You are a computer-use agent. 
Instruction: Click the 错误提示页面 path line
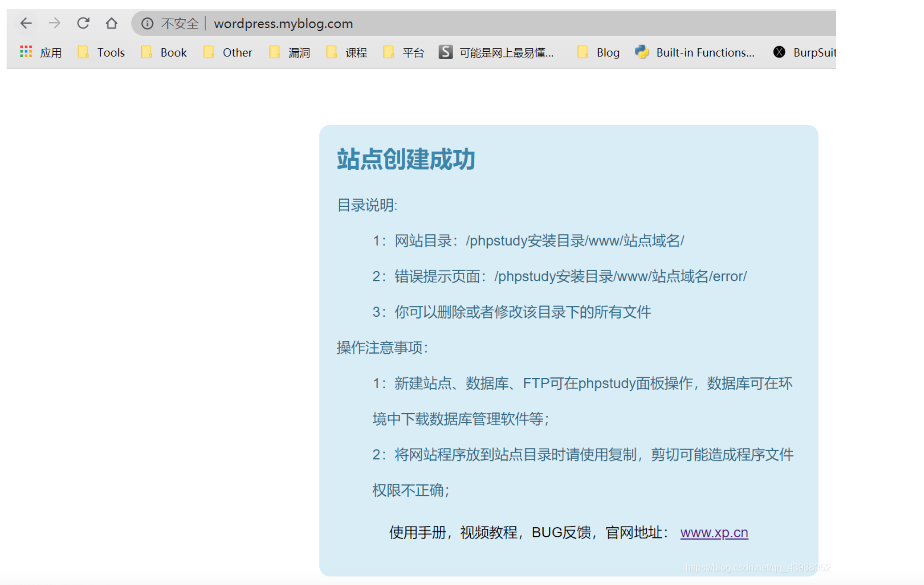pyautogui.click(x=560, y=277)
